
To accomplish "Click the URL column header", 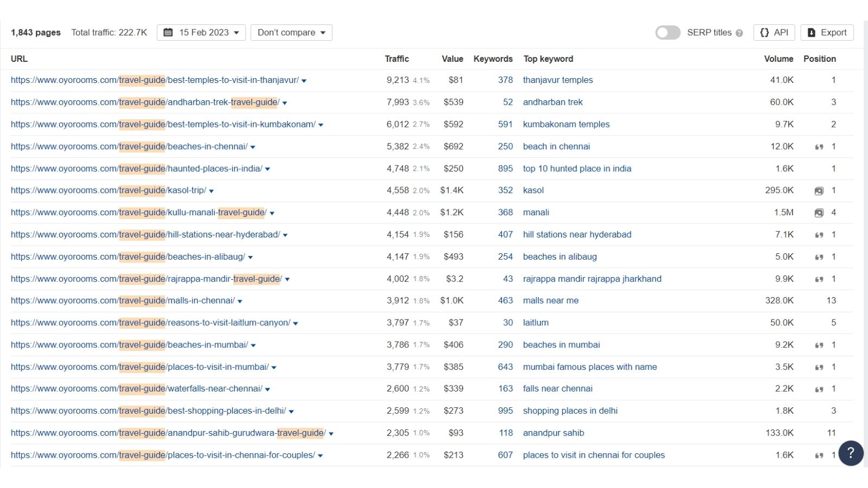I will (19, 59).
